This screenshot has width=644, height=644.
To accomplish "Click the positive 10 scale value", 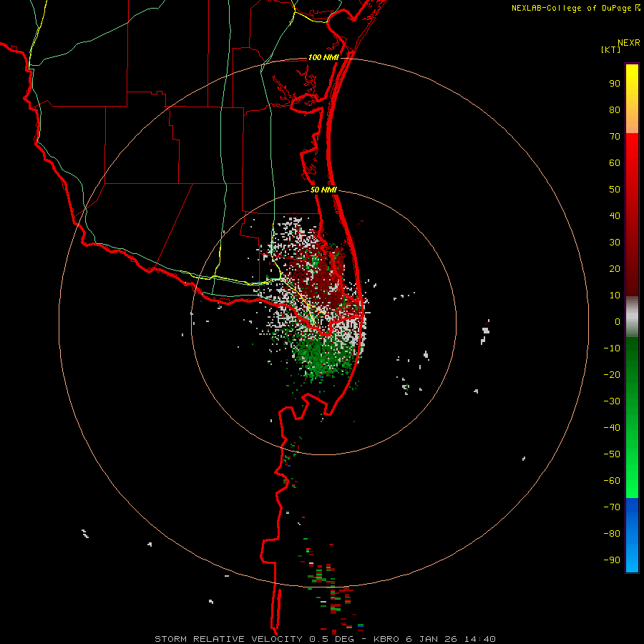I will 615,296.
